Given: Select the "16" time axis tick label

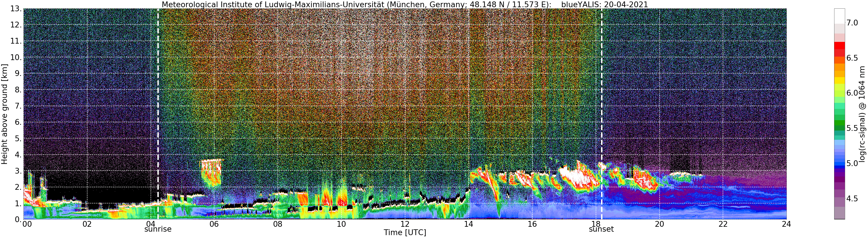Looking at the screenshot, I should point(532,224).
